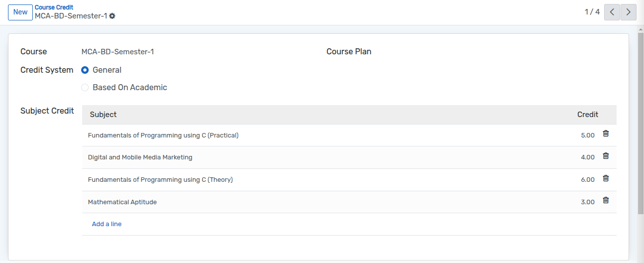Open the gear actions menu beside MCA-BD-Semester-1
The image size is (644, 263).
click(x=112, y=16)
